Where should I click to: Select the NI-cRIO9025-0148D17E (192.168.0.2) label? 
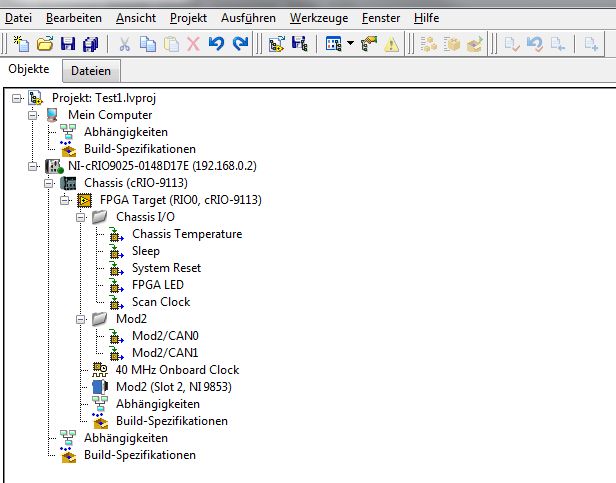162,166
